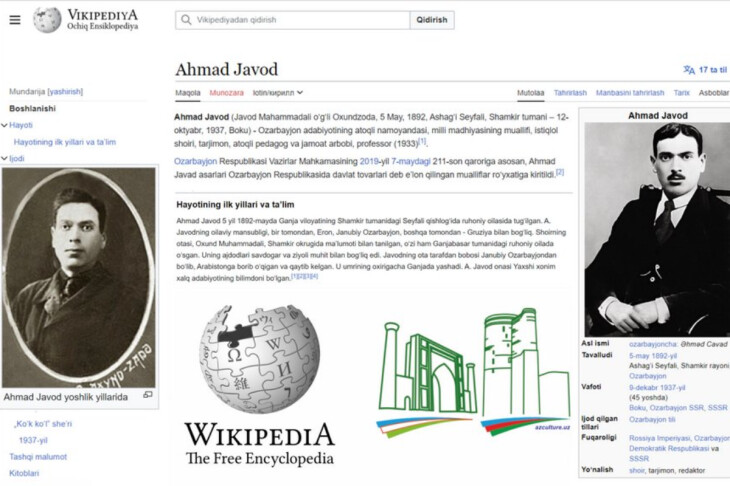
Task: Follow the Rossiya Imperiyasi citizenship link
Action: (x=660, y=438)
